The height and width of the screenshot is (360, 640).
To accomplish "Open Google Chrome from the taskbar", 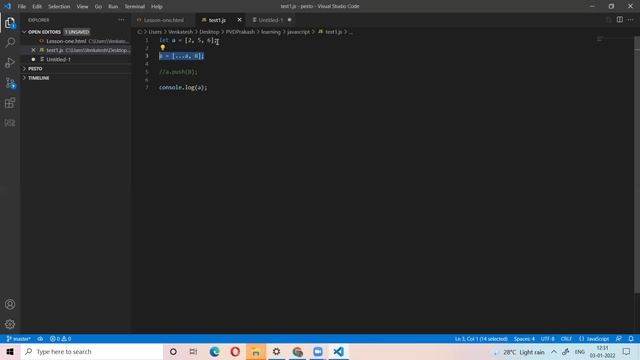I will tap(297, 352).
